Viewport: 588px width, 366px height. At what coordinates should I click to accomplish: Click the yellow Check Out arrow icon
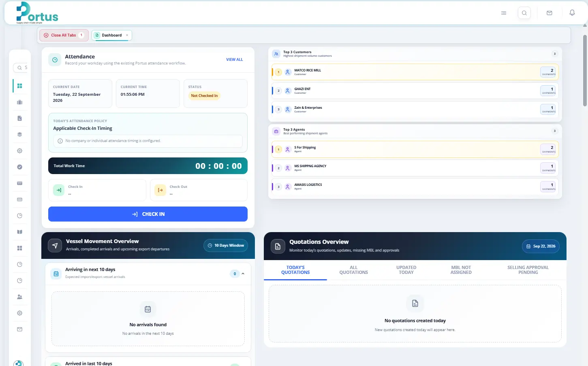point(160,190)
